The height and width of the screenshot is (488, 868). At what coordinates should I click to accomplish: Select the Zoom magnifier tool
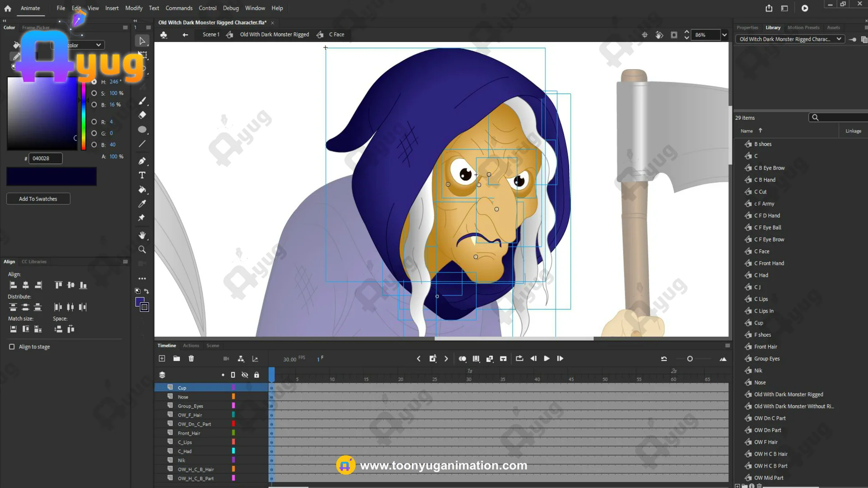(x=142, y=249)
